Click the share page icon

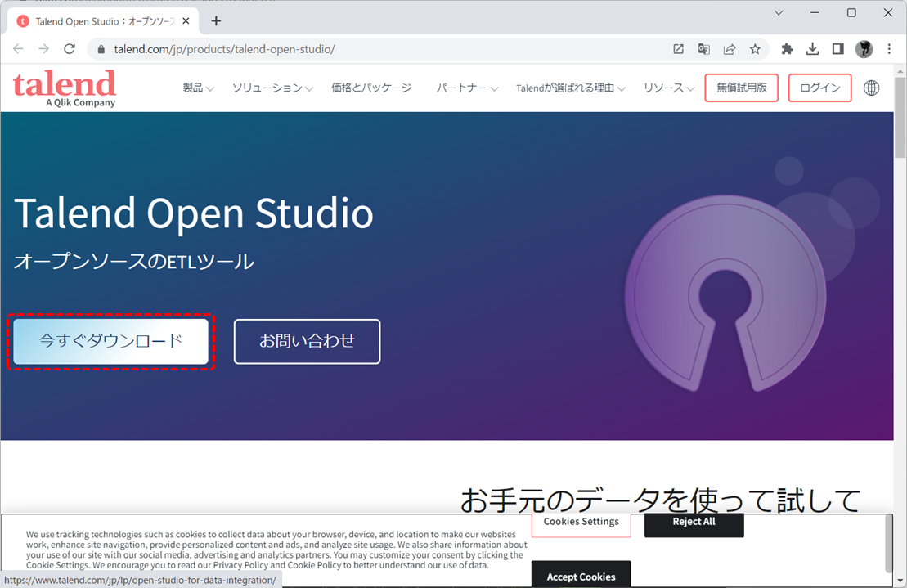pyautogui.click(x=730, y=49)
